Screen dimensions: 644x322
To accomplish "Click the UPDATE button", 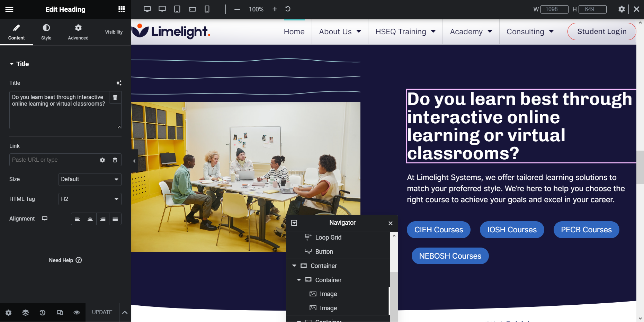I will pyautogui.click(x=102, y=312).
